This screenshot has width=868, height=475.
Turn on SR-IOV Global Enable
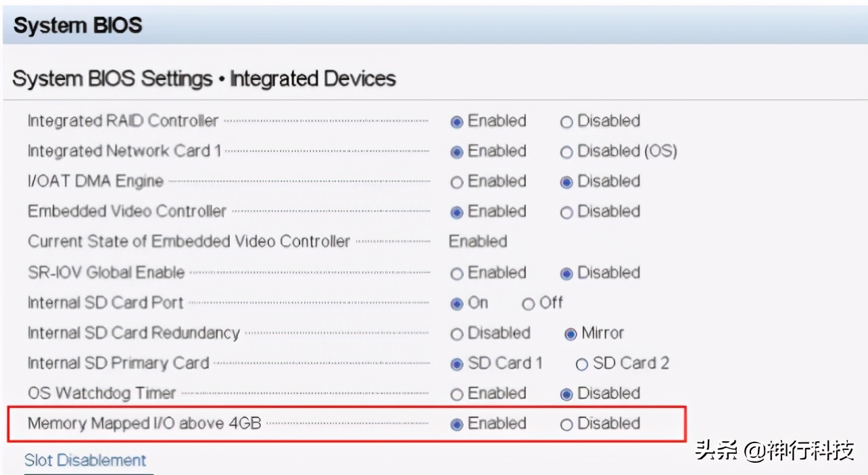click(x=457, y=273)
